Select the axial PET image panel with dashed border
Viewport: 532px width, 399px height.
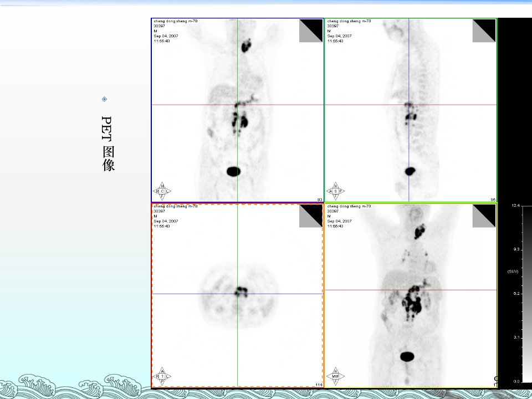pyautogui.click(x=238, y=295)
